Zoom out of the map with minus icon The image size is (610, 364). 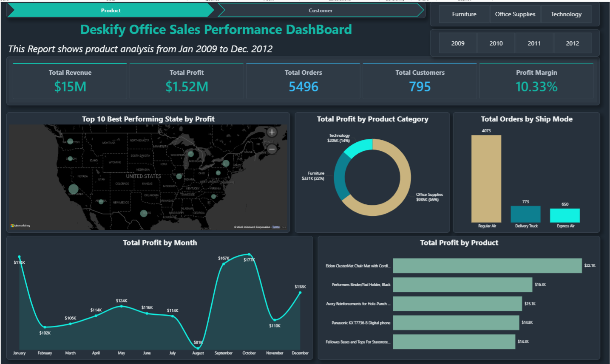[272, 149]
